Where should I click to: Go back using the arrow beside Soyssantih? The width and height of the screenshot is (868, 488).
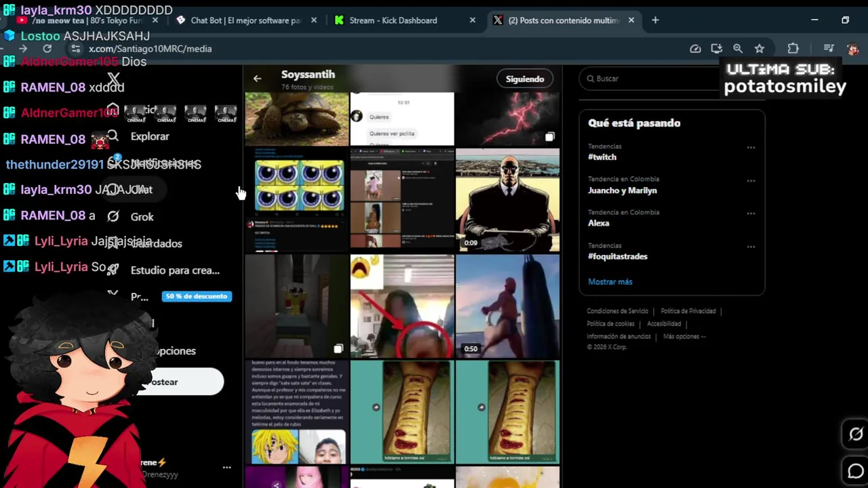pyautogui.click(x=257, y=79)
